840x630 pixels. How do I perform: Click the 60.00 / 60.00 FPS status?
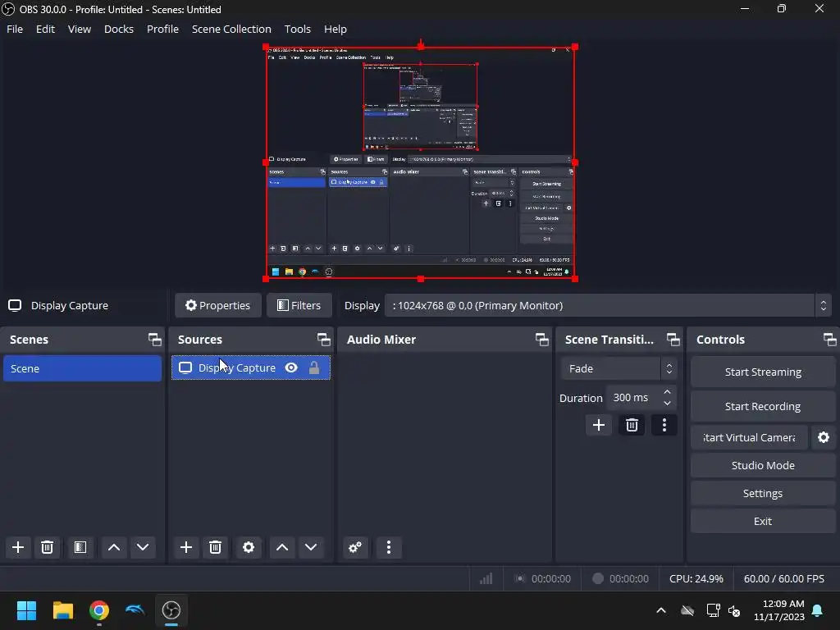pyautogui.click(x=783, y=578)
